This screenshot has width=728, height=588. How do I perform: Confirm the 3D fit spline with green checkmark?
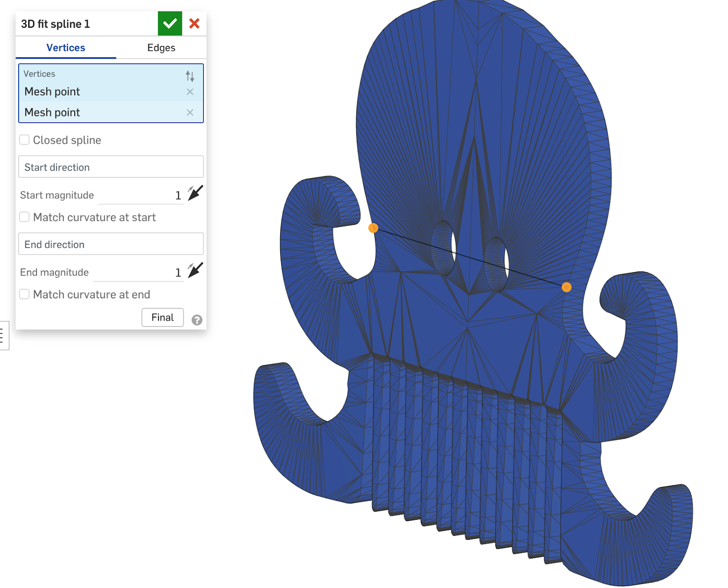tap(170, 24)
